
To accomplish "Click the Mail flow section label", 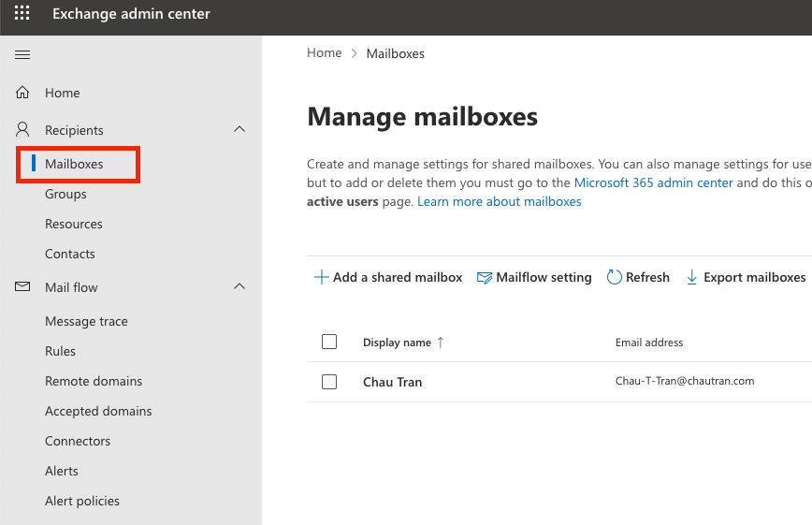I will point(71,287).
